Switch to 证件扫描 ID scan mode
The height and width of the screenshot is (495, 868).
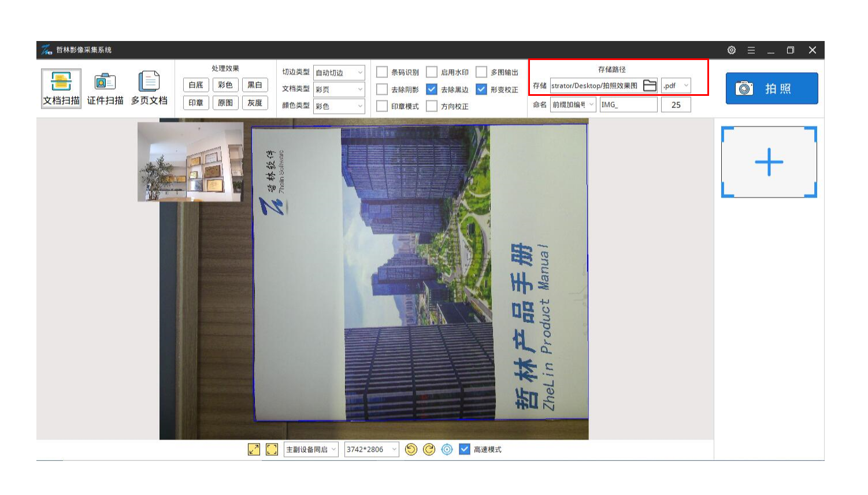pos(105,88)
